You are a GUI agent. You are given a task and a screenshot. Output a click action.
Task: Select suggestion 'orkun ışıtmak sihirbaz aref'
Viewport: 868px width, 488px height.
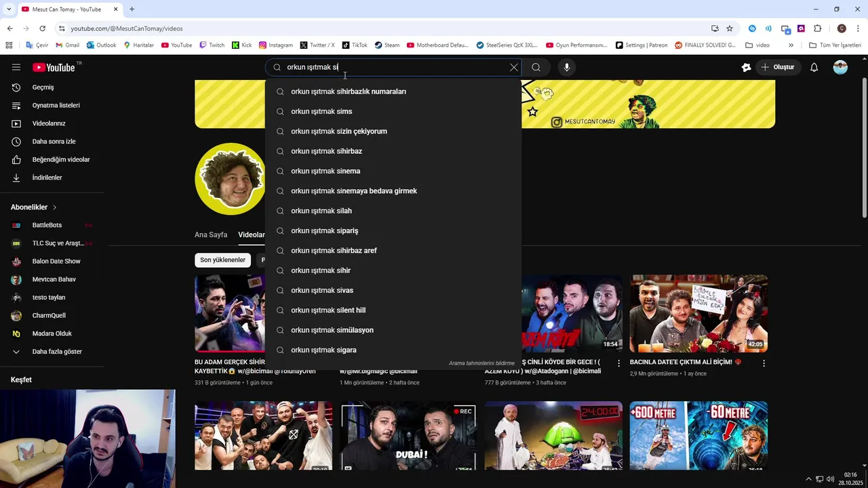pyautogui.click(x=393, y=251)
